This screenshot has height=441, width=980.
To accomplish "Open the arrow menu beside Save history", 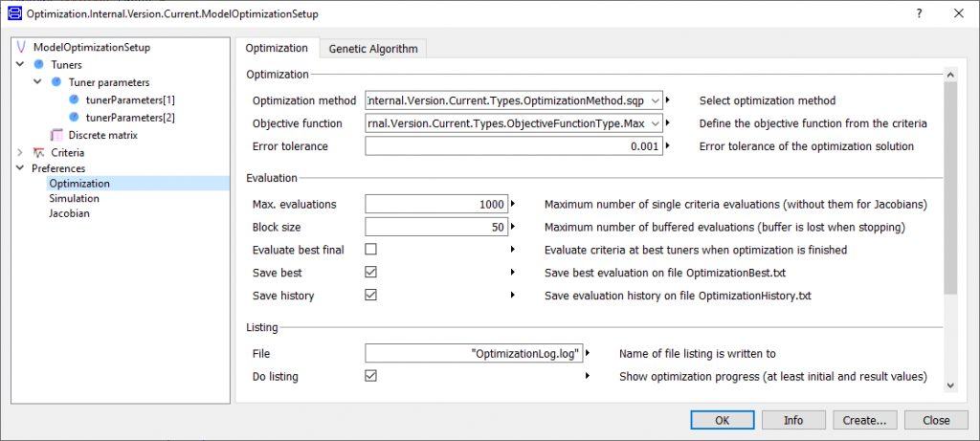I will [x=513, y=295].
